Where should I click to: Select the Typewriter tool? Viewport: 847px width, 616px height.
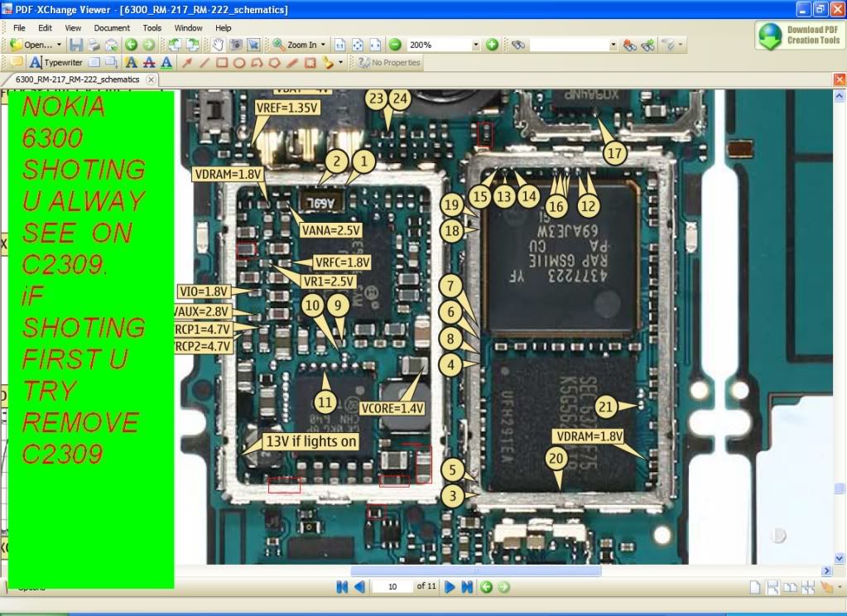coord(56,63)
